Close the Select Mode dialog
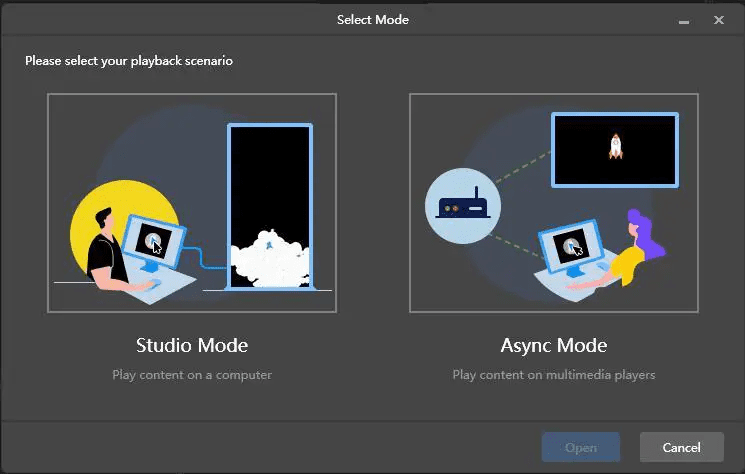Image resolution: width=745 pixels, height=474 pixels. 719,20
